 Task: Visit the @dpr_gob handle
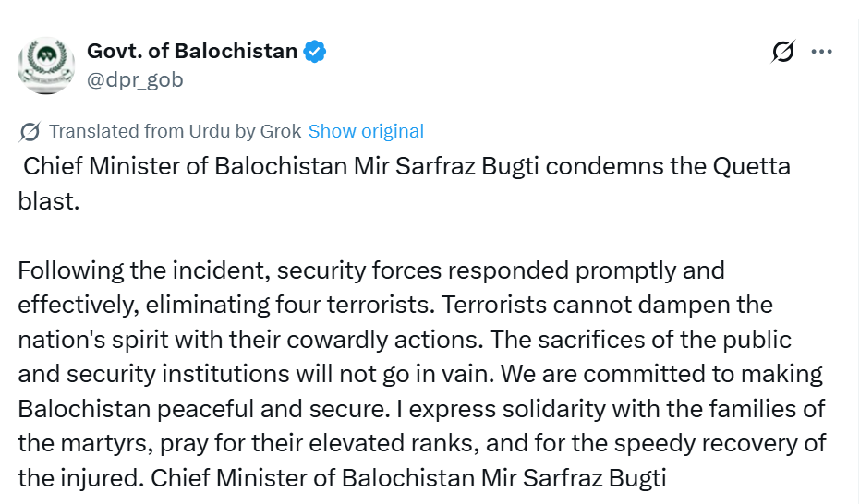tap(135, 79)
